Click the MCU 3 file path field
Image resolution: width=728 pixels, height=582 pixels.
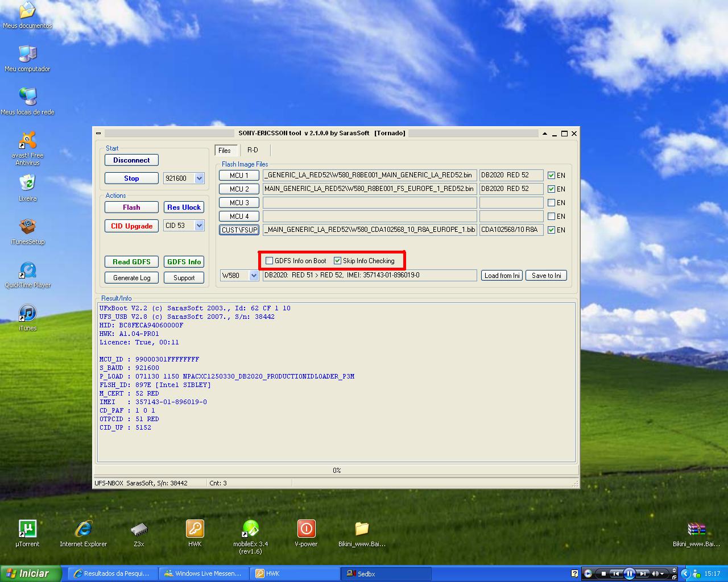pyautogui.click(x=370, y=203)
